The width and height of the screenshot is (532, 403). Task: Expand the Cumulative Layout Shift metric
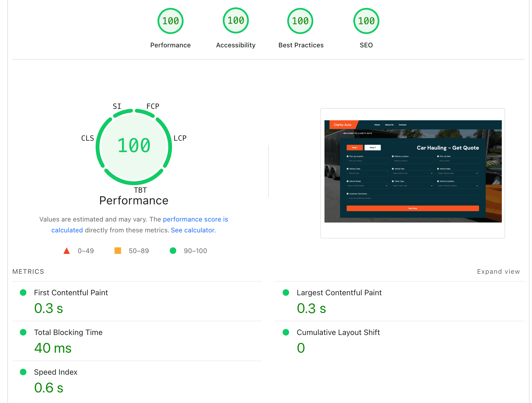(x=400, y=341)
